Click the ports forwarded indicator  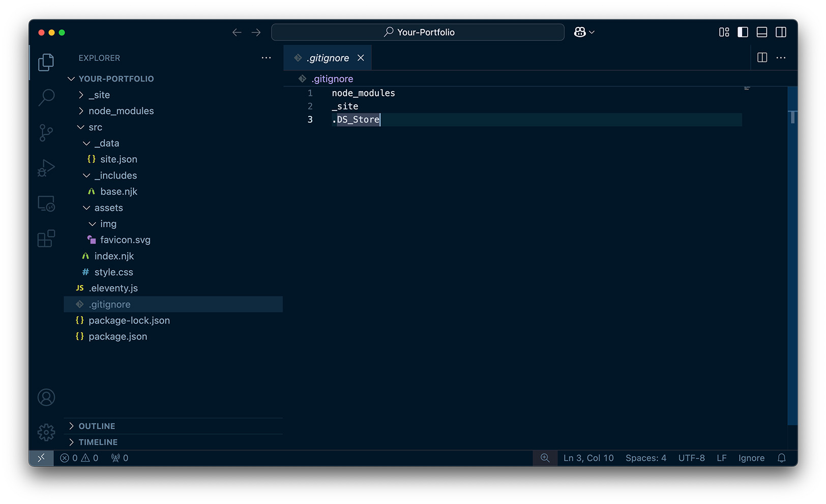coord(120,458)
